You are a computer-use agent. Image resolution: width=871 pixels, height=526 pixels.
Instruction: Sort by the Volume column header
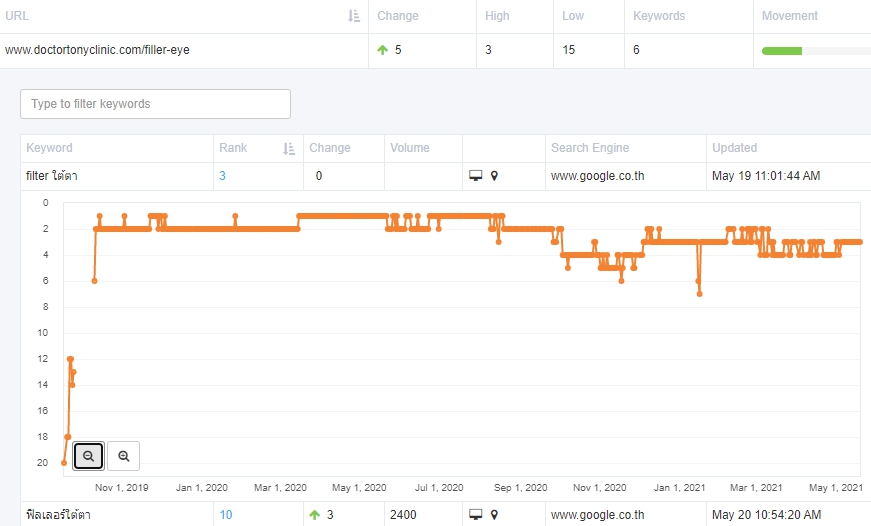tap(409, 148)
